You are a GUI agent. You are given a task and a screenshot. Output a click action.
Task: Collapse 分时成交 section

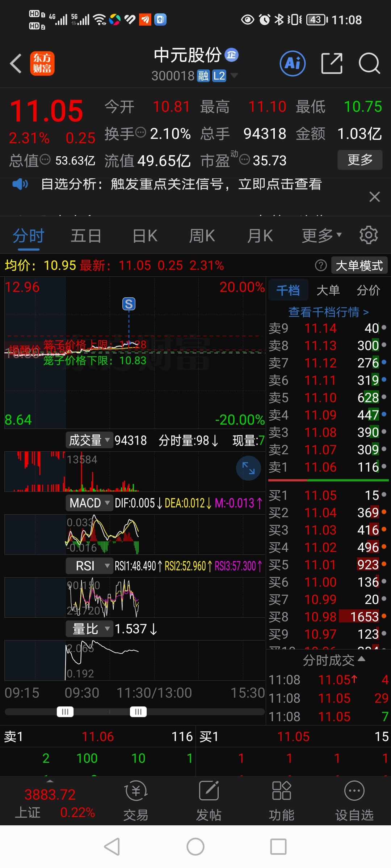pyautogui.click(x=334, y=660)
